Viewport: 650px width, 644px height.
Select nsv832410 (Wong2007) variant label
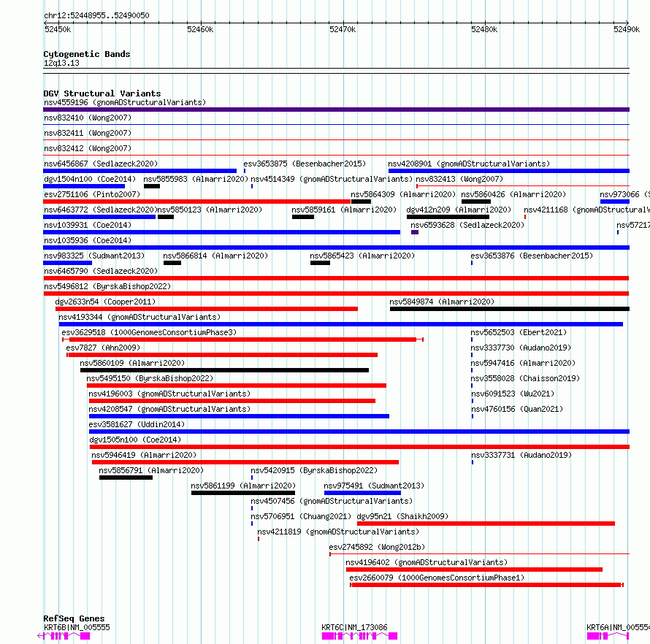pyautogui.click(x=88, y=118)
